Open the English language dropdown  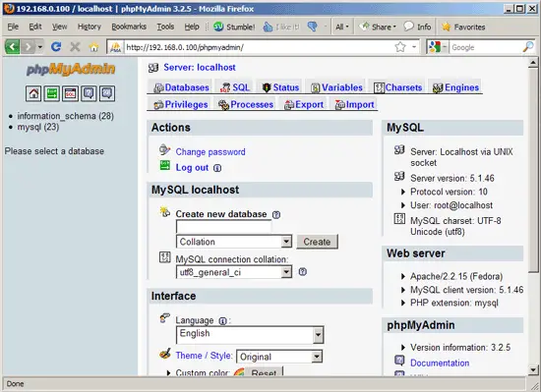(250, 335)
